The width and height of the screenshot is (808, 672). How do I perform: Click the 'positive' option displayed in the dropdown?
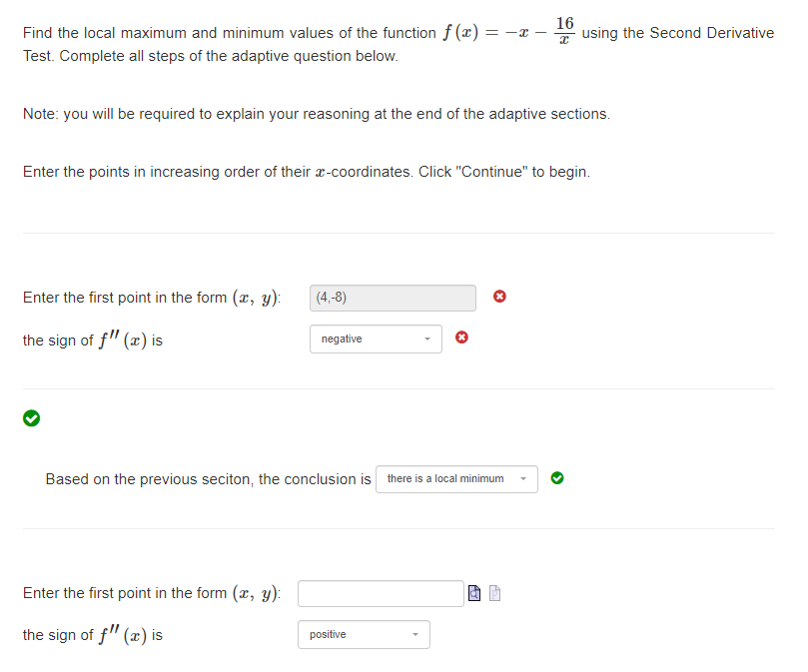(330, 634)
